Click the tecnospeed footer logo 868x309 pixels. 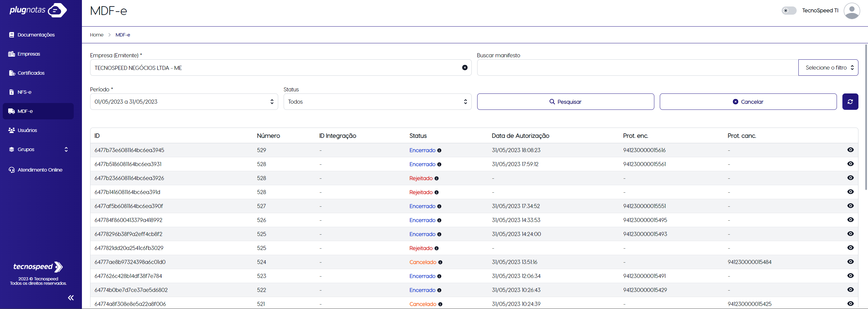click(38, 267)
